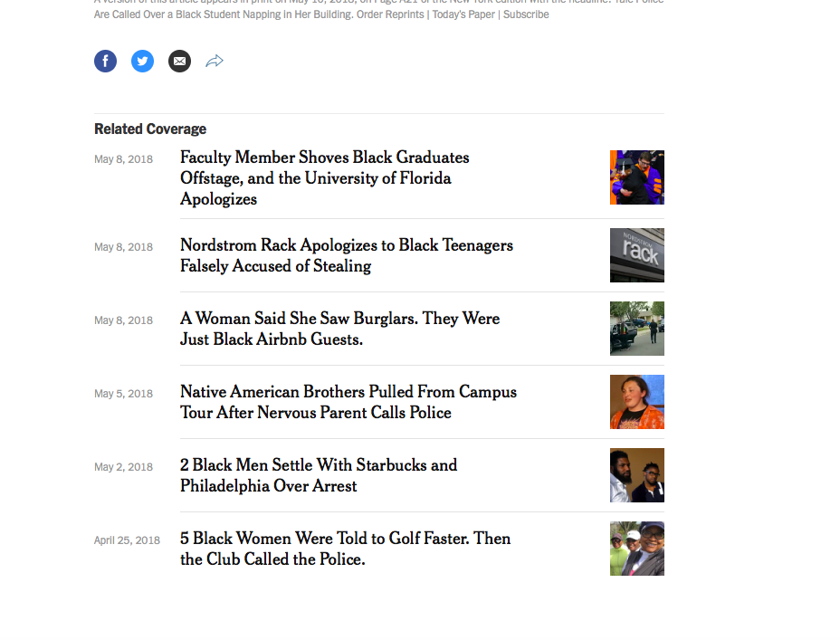Viewport: 840px width, 640px height.
Task: Click the Nordstrom Rack sign thumbnail
Action: pyautogui.click(x=637, y=255)
